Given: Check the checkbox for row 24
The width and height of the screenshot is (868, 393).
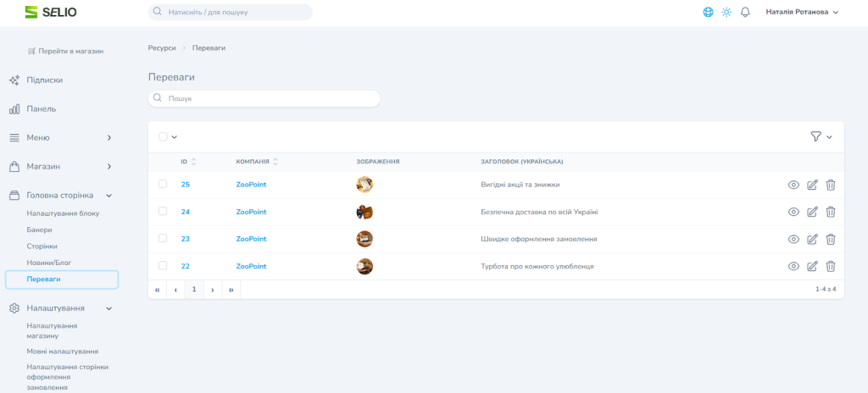Looking at the screenshot, I should 163,212.
